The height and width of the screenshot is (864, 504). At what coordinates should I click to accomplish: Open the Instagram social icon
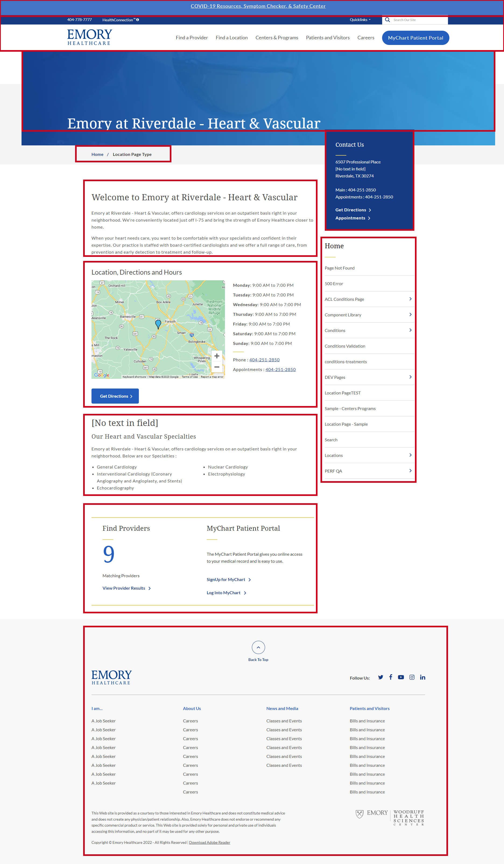[412, 677]
